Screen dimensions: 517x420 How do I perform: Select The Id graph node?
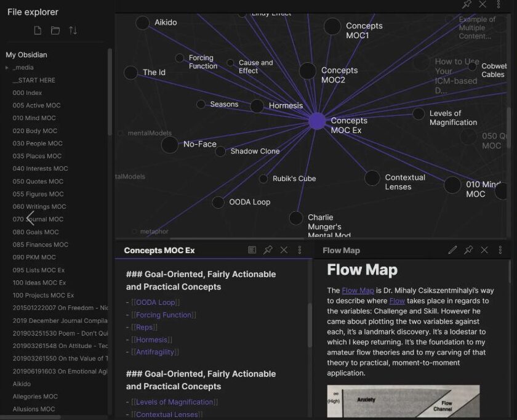pos(131,72)
